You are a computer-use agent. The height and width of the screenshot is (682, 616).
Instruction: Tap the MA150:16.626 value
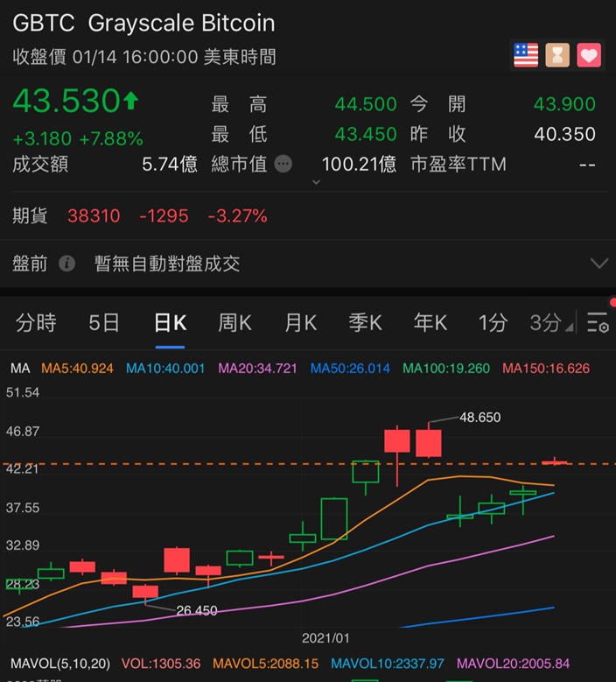(546, 369)
